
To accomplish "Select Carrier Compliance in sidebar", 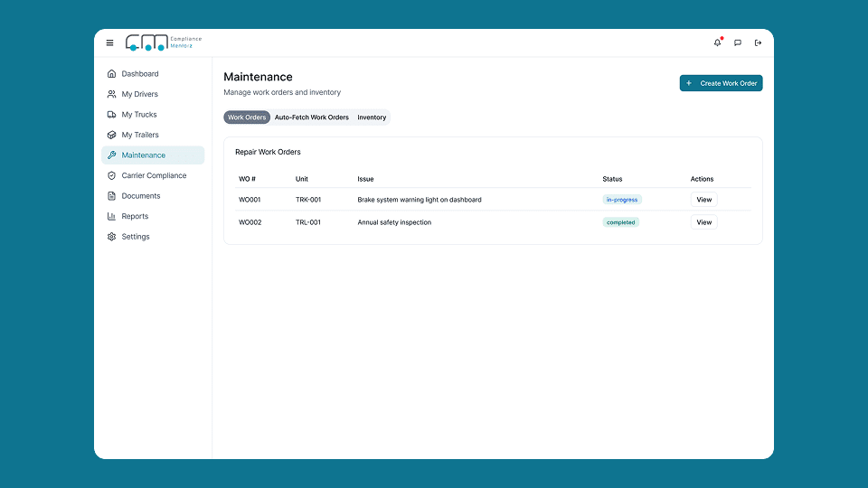I will [154, 175].
